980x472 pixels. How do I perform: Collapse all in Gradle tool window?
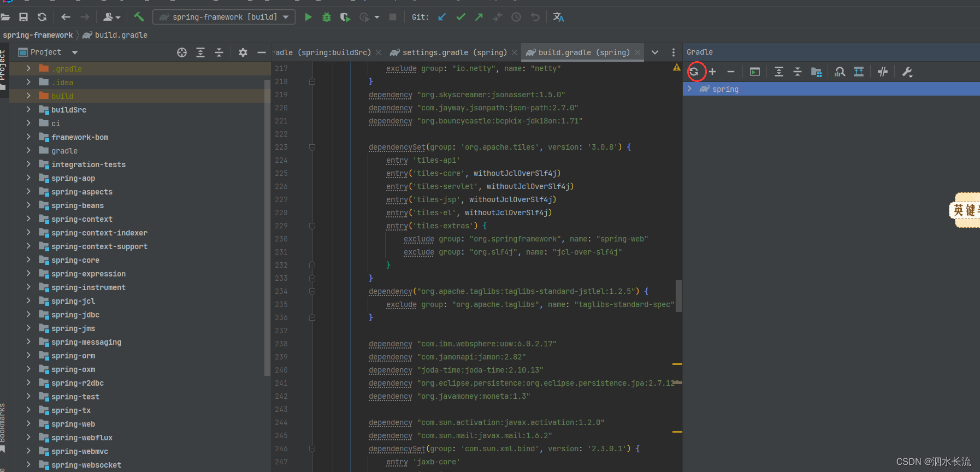click(798, 72)
